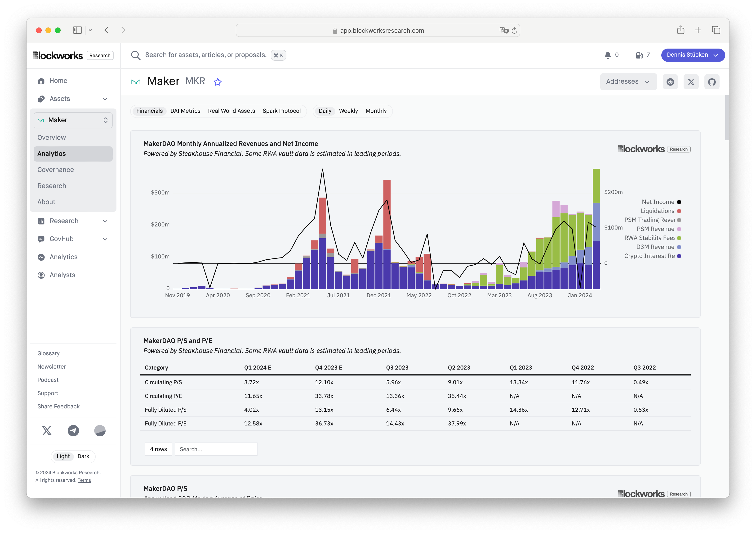This screenshot has height=533, width=756.
Task: Open notifications bell icon
Action: 608,55
